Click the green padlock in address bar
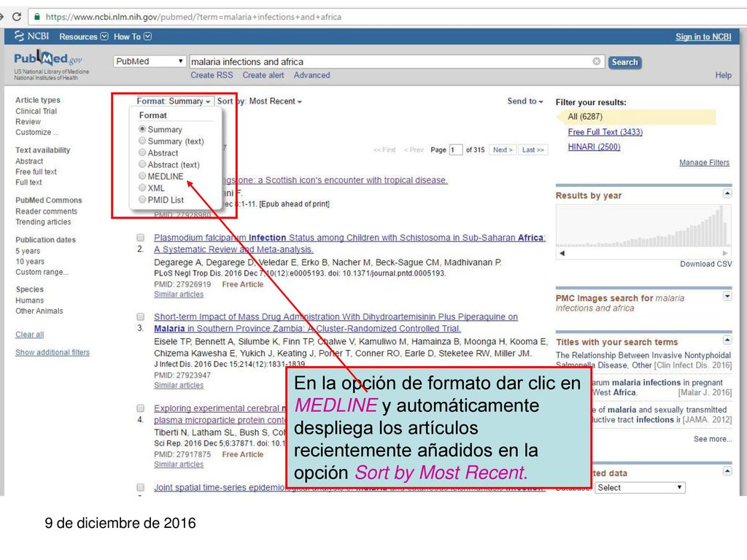This screenshot has width=747, height=560. [x=37, y=17]
